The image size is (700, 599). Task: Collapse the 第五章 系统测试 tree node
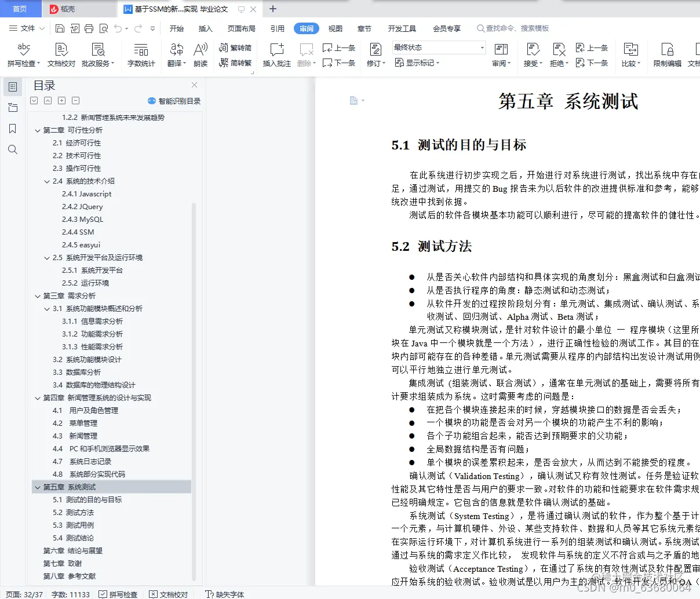click(x=37, y=487)
